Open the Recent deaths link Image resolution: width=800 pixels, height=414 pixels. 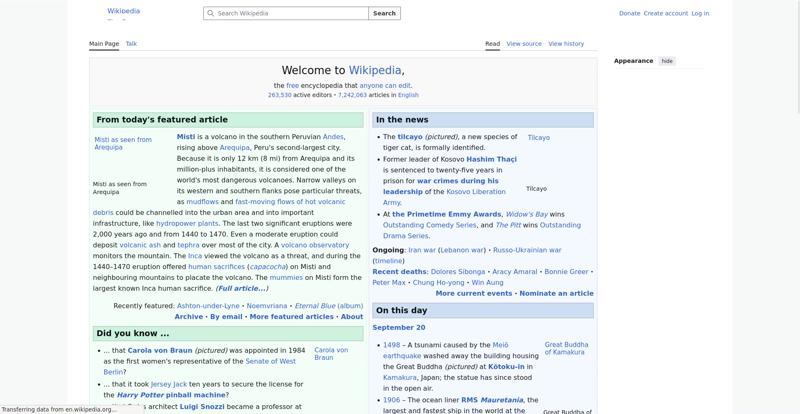click(x=399, y=272)
